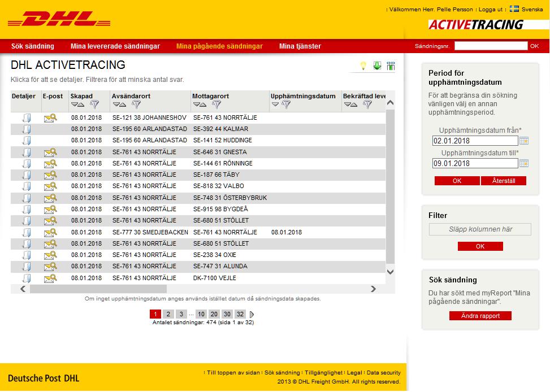Viewport: 550px width, 392px height.
Task: Click the table's scroll right arrow
Action: tap(373, 289)
